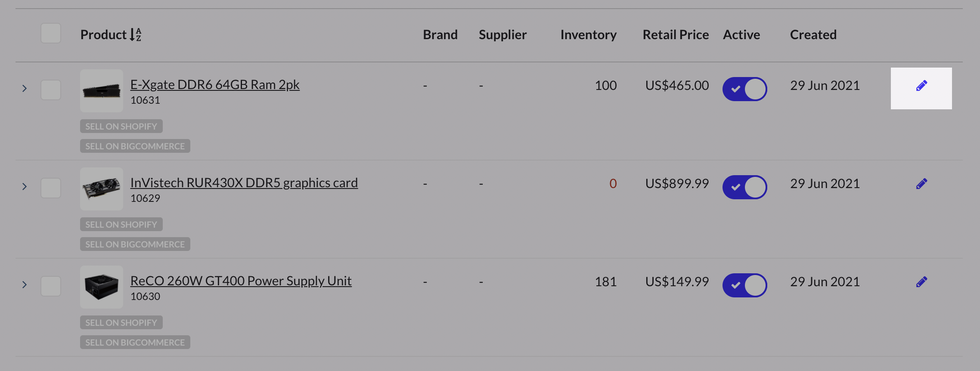Toggle Active switch for E-Xgate DDR6 Ram

[x=744, y=89]
